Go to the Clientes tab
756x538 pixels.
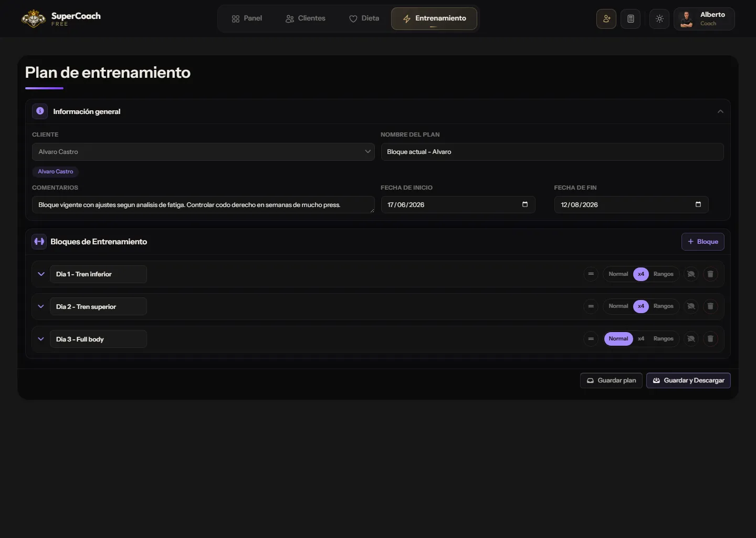[x=306, y=18]
